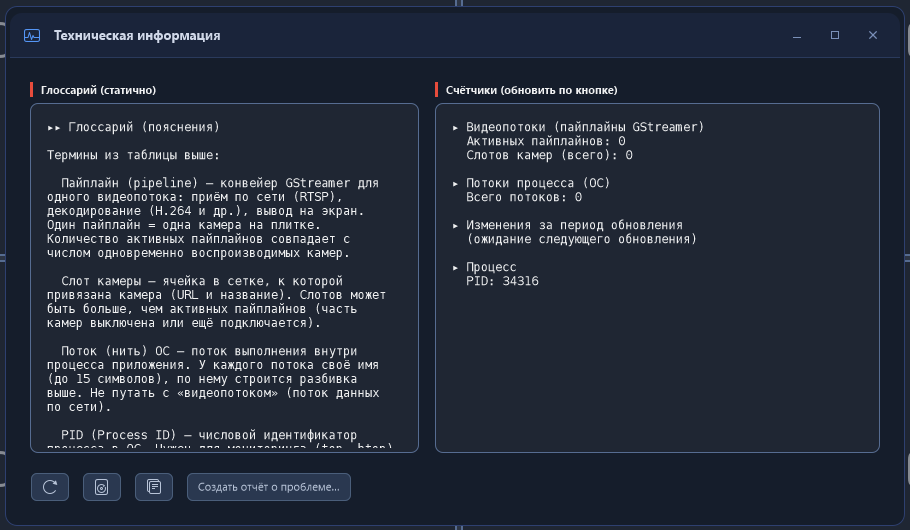Click the triangle marker beside Процесс
This screenshot has height=530, width=910.
coord(456,268)
